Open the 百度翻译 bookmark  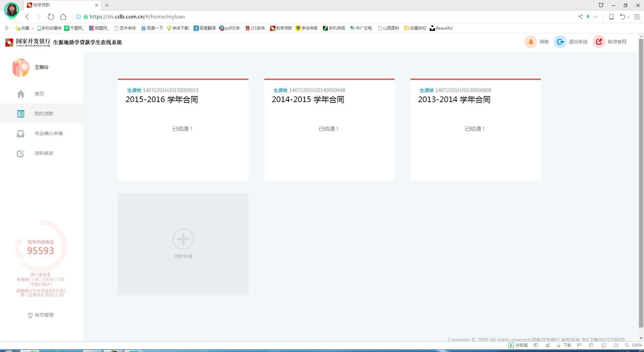coord(205,28)
